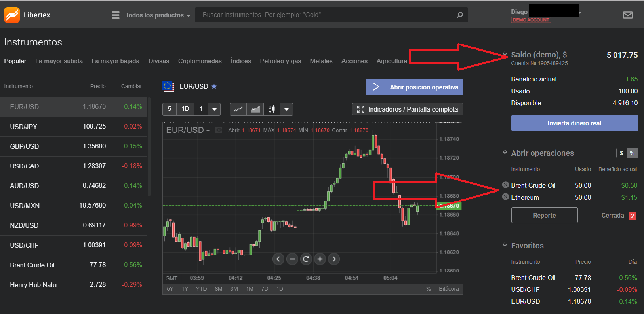Click the search magnifier icon

point(460,15)
